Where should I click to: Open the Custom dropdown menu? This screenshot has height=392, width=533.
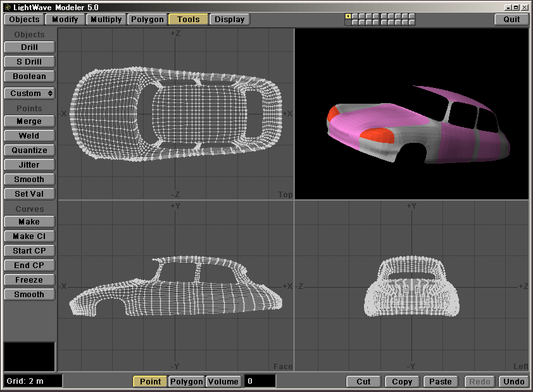[29, 94]
